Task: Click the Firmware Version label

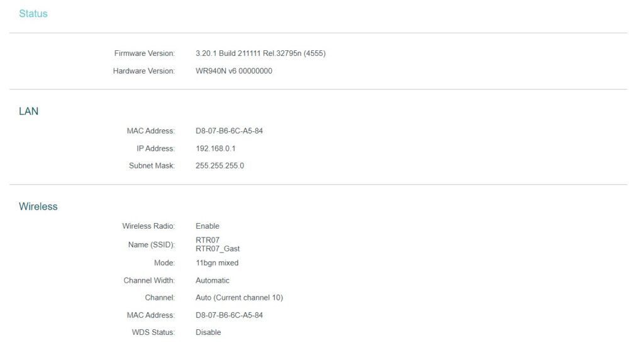Action: click(x=145, y=53)
